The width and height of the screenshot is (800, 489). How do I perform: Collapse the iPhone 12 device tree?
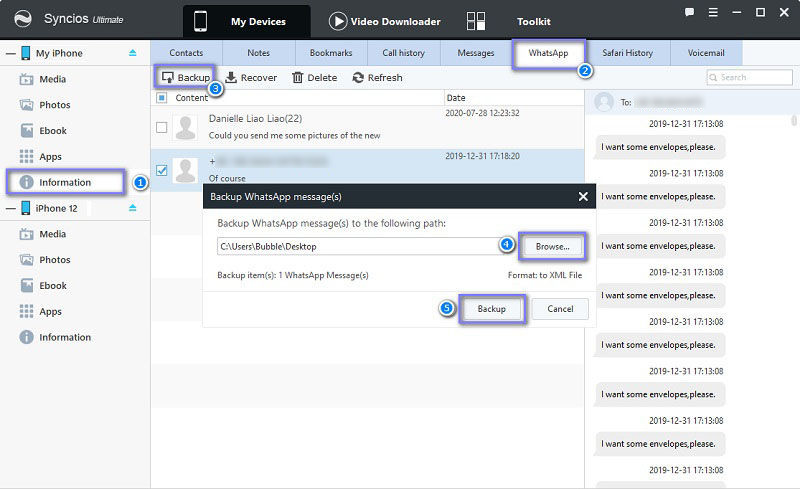[x=10, y=208]
